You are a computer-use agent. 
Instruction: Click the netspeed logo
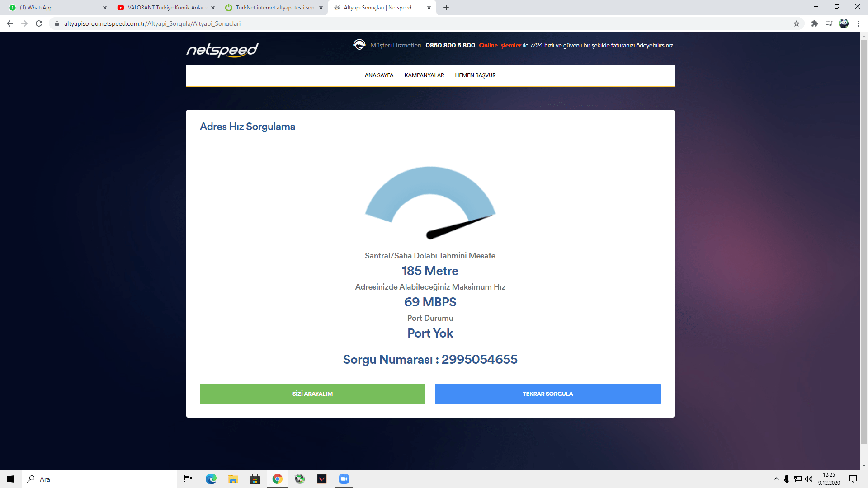(222, 50)
